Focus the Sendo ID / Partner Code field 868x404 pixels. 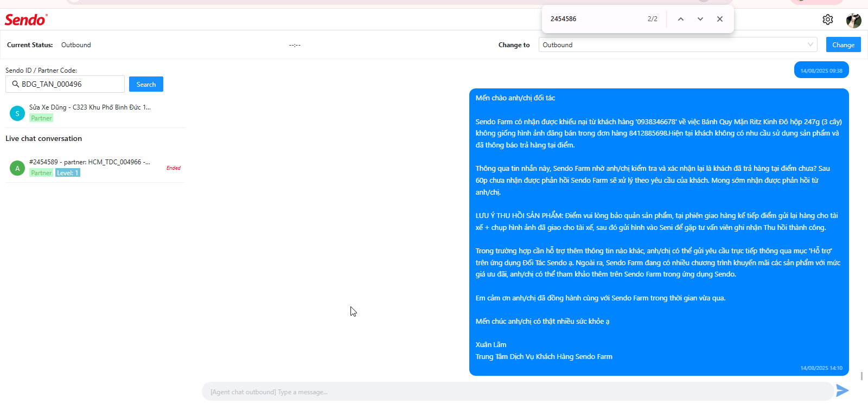(x=65, y=84)
